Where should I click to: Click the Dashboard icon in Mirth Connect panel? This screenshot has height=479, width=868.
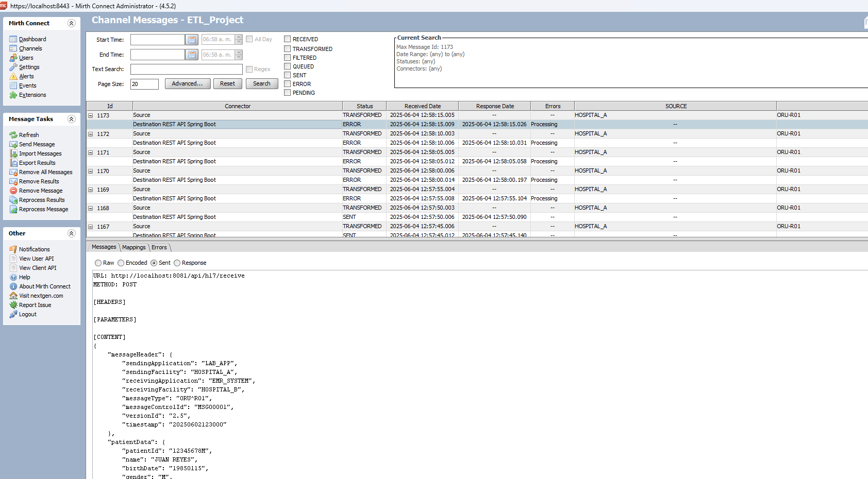tap(13, 39)
